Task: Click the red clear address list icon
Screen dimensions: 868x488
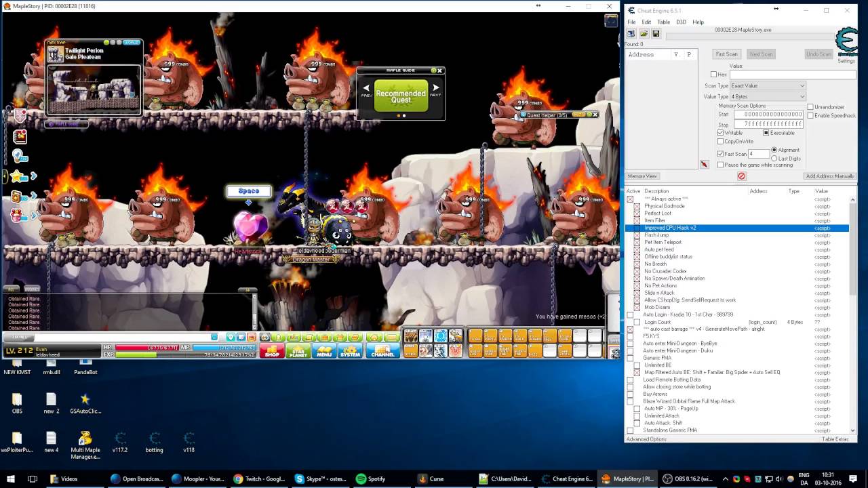Action: click(741, 176)
